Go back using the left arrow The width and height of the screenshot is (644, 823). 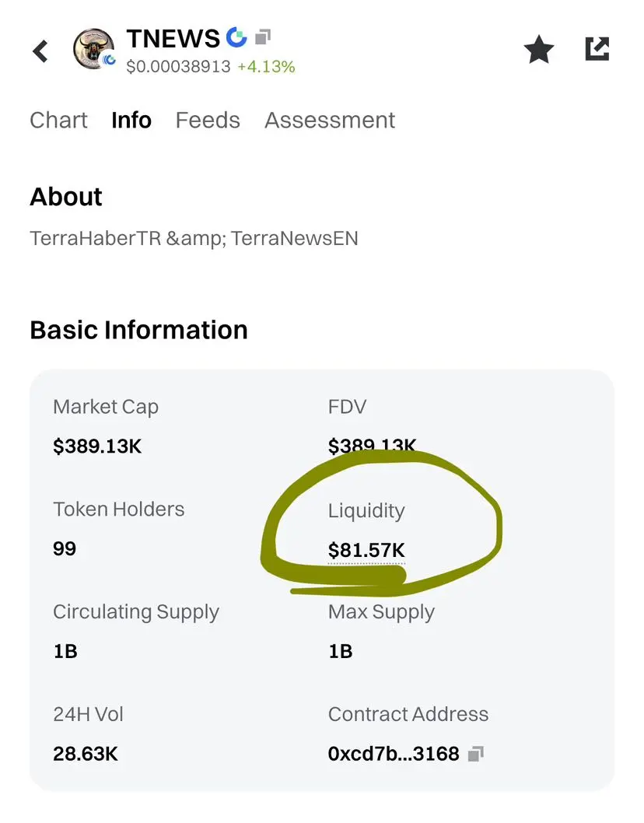40,51
